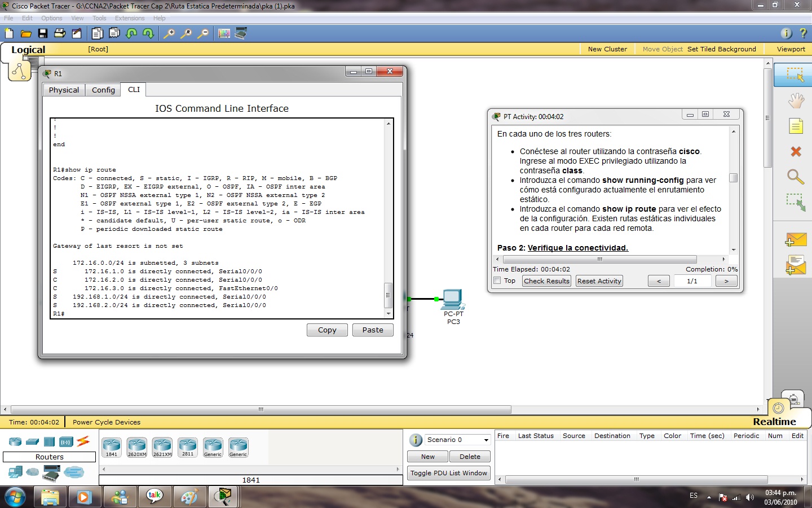Image resolution: width=812 pixels, height=508 pixels.
Task: Click the Reset Activity button
Action: 599,281
